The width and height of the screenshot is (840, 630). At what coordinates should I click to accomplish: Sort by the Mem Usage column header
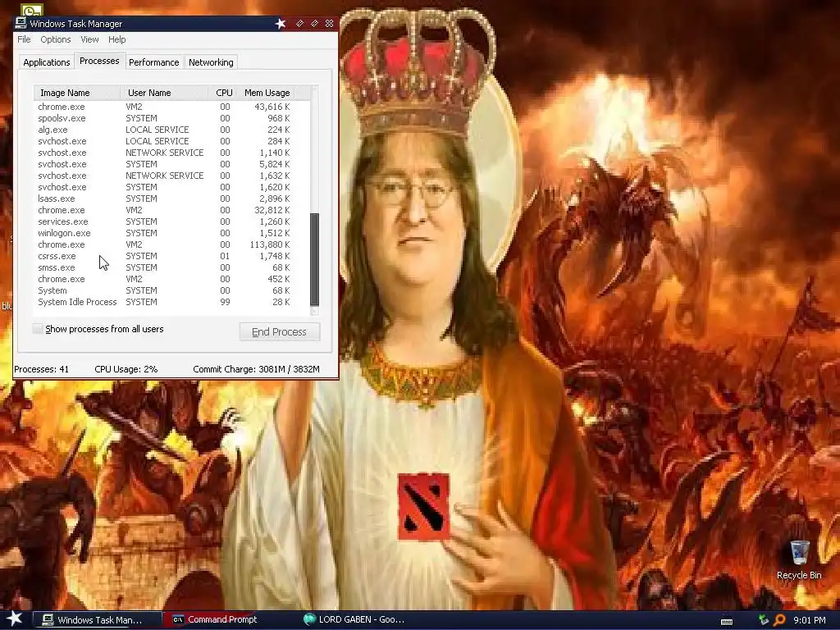coord(267,93)
